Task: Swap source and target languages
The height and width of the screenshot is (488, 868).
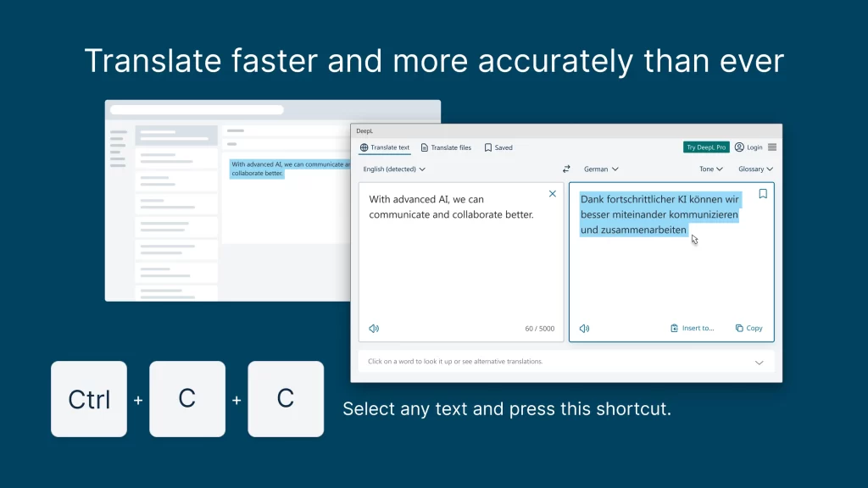Action: (x=566, y=169)
